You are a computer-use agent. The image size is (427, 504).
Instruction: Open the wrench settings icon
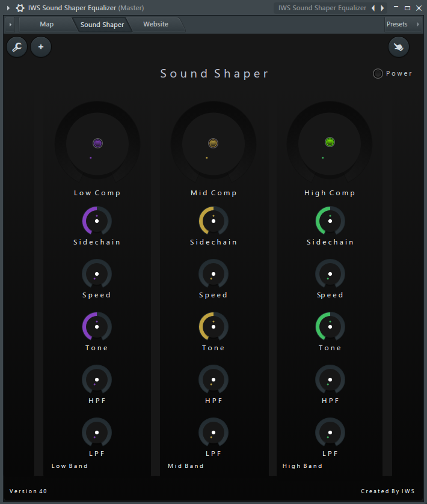[x=17, y=47]
